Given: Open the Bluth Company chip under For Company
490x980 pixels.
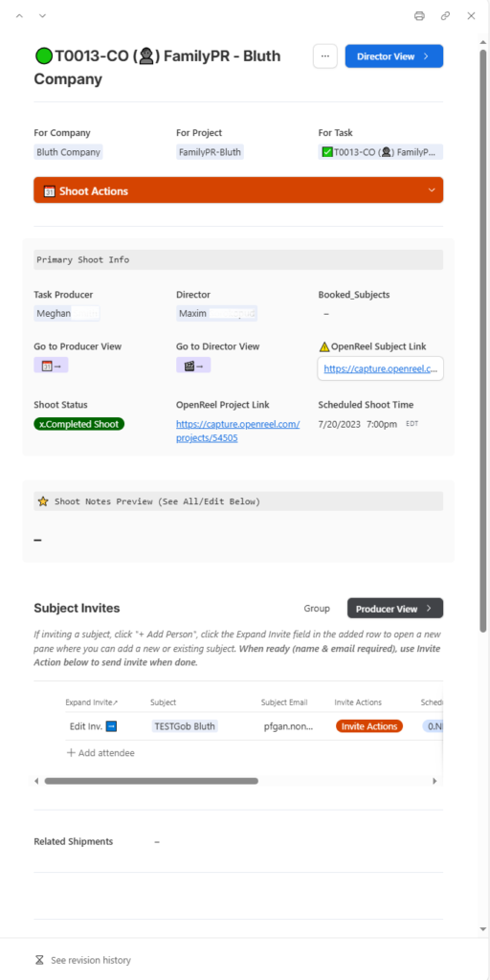Looking at the screenshot, I should [x=68, y=152].
